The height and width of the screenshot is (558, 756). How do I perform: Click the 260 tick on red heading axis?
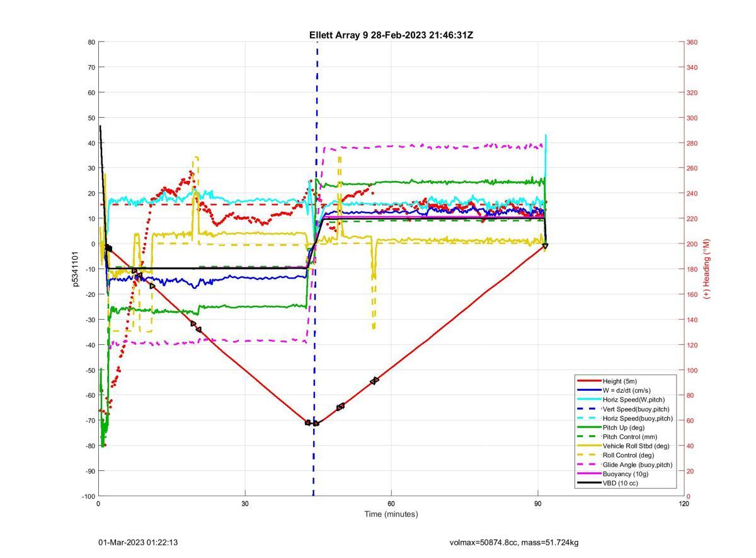click(692, 168)
